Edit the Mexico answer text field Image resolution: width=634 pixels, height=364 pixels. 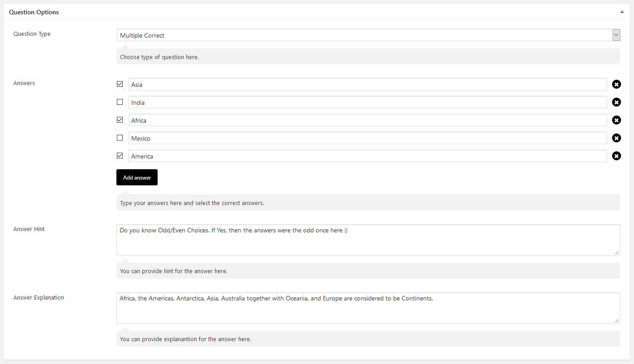[368, 138]
